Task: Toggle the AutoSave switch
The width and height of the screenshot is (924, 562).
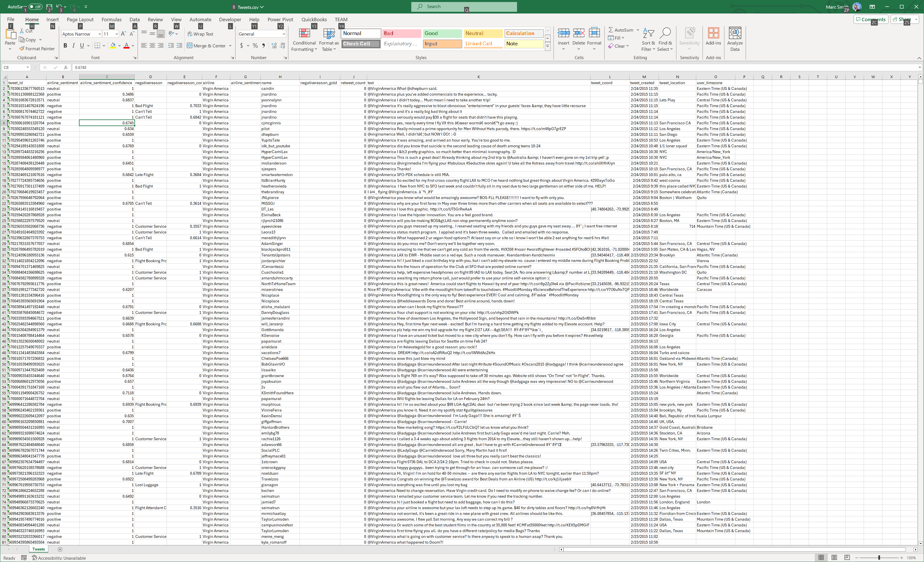Action: (36, 7)
